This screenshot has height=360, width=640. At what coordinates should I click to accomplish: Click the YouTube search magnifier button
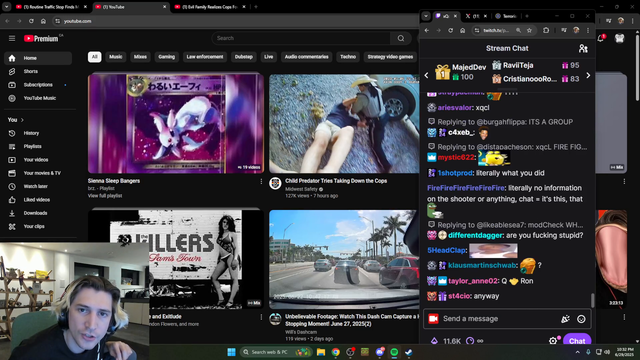[401, 38]
